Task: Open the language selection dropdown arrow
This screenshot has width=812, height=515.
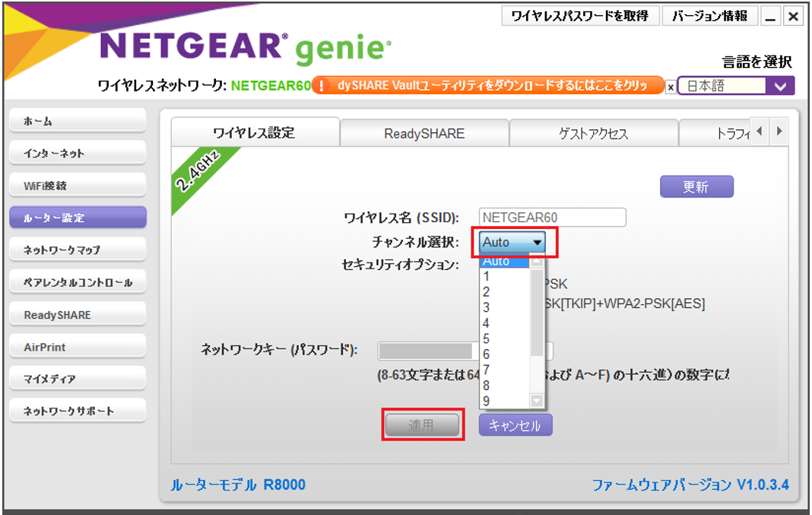Action: 780,86
